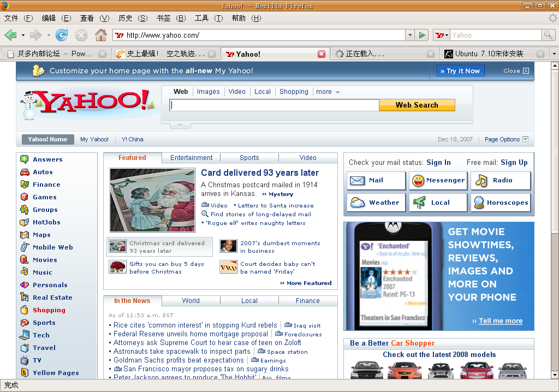559x392 pixels.
Task: Select the Sports featured tab
Action: pos(249,158)
